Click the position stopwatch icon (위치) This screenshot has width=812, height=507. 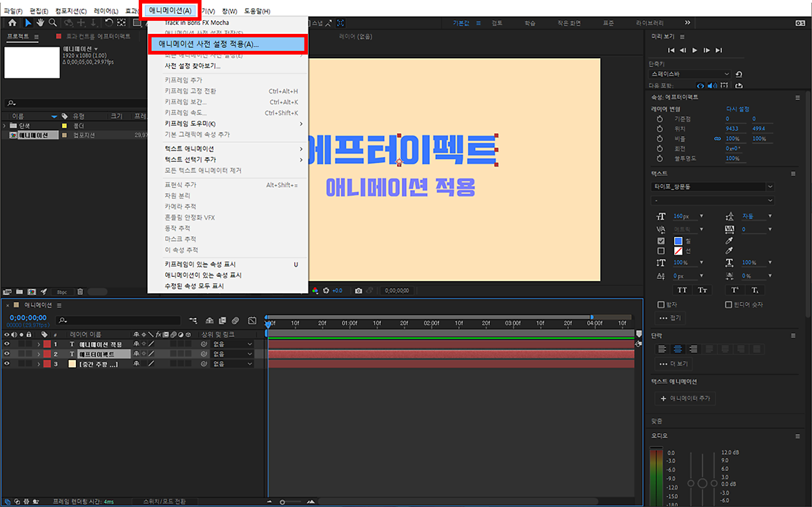click(x=660, y=129)
